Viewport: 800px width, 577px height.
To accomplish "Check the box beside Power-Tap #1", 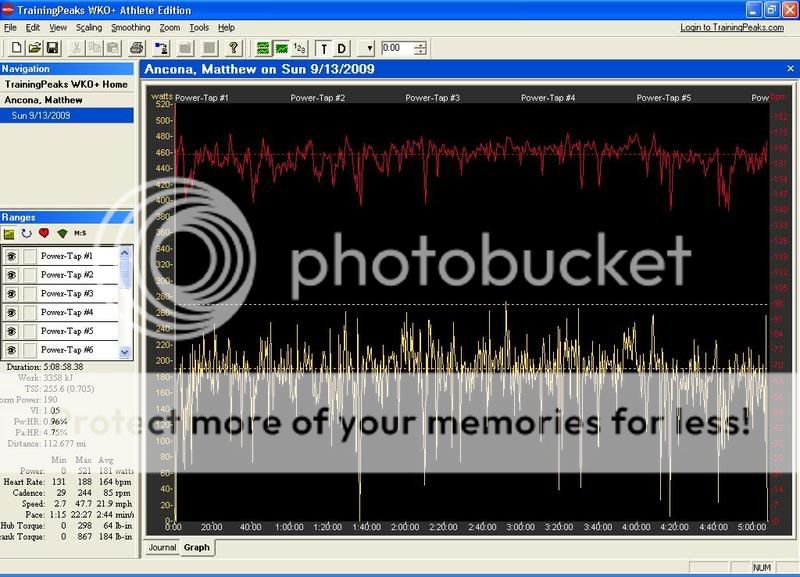I will click(30, 256).
